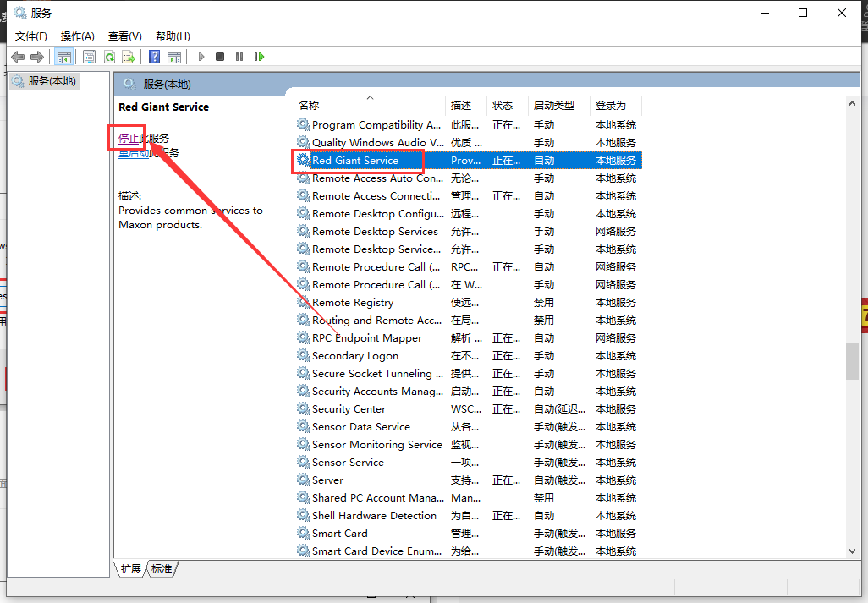Select the Remote Desktop Configu... service
The width and height of the screenshot is (868, 603).
pos(468,213)
